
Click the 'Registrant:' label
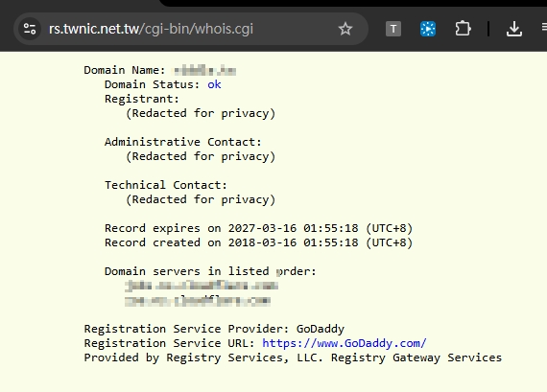click(142, 99)
